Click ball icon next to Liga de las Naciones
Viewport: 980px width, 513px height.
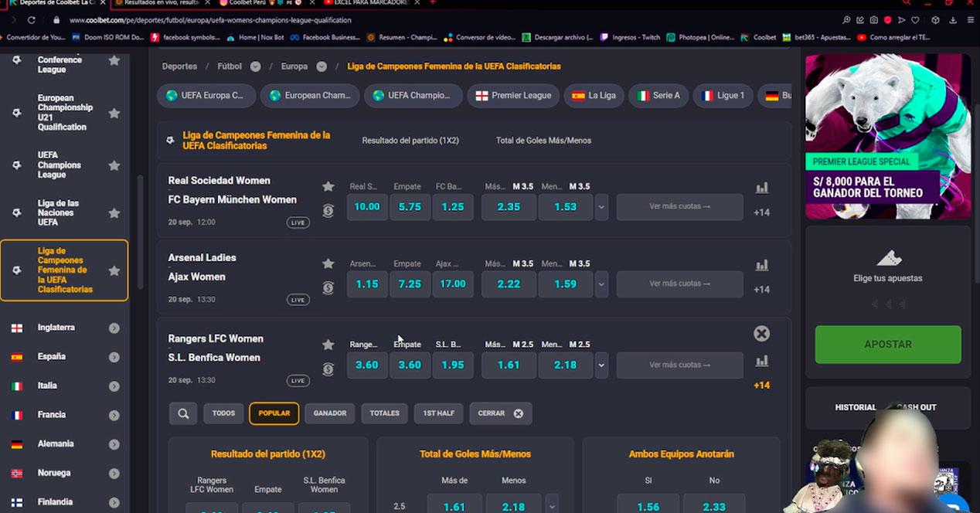17,212
